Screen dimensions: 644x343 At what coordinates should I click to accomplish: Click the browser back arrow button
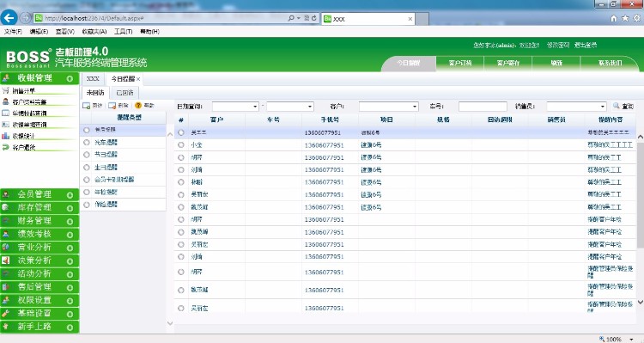(9, 18)
